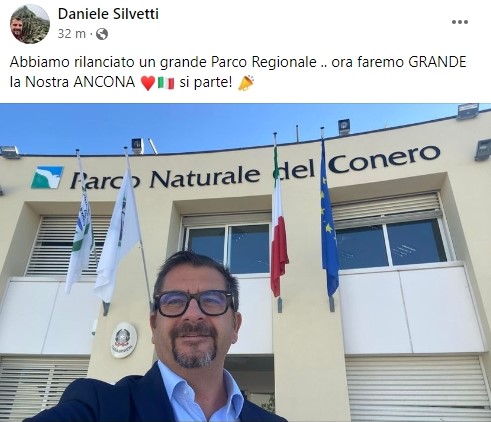491x422 pixels.
Task: Click the word Conero on building sign
Action: tap(384, 160)
